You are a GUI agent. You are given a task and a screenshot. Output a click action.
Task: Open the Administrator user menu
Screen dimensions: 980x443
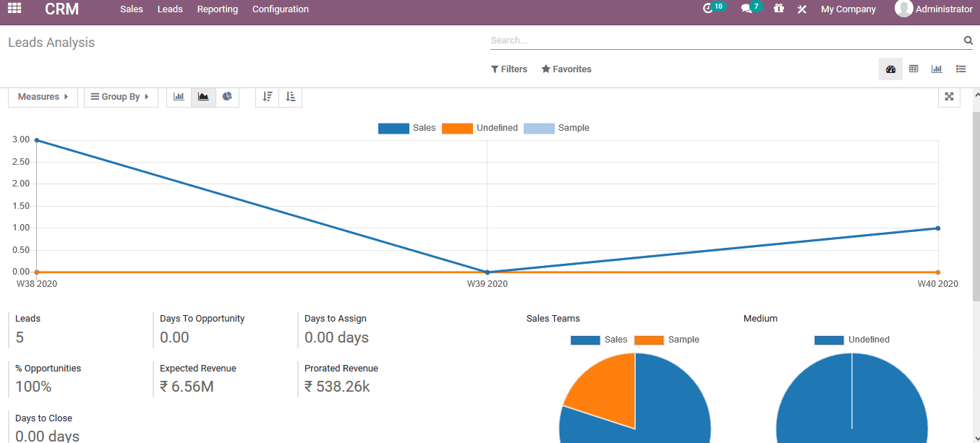tap(934, 9)
